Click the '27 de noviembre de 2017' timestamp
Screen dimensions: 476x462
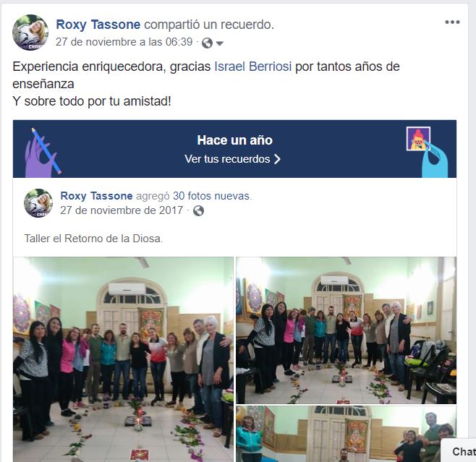pyautogui.click(x=122, y=210)
